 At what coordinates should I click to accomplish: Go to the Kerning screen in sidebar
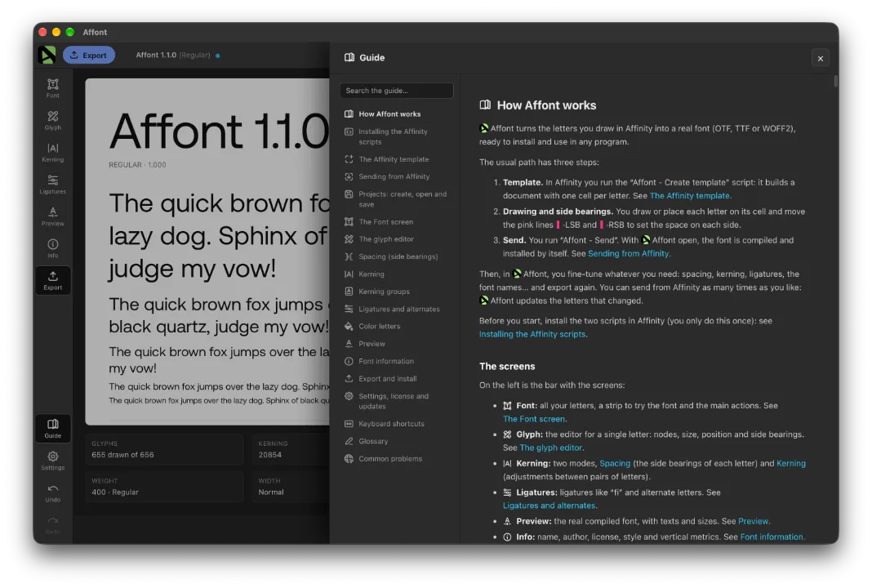click(53, 153)
